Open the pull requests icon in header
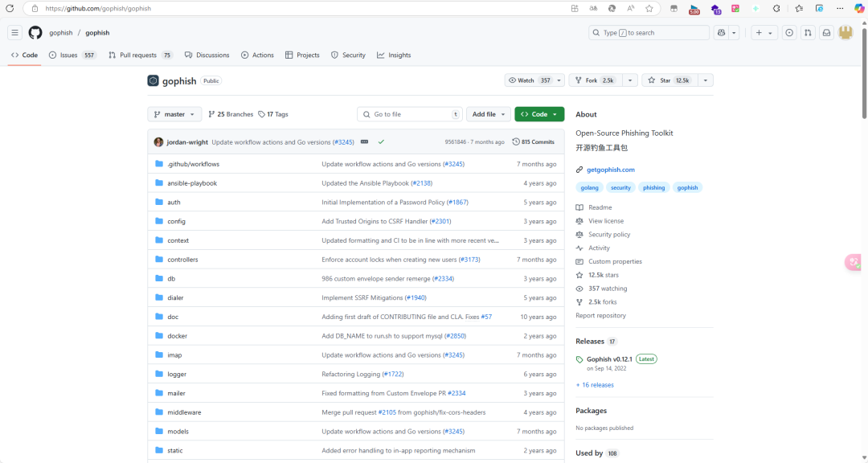Screen dimensions: 868x463 pyautogui.click(x=808, y=33)
